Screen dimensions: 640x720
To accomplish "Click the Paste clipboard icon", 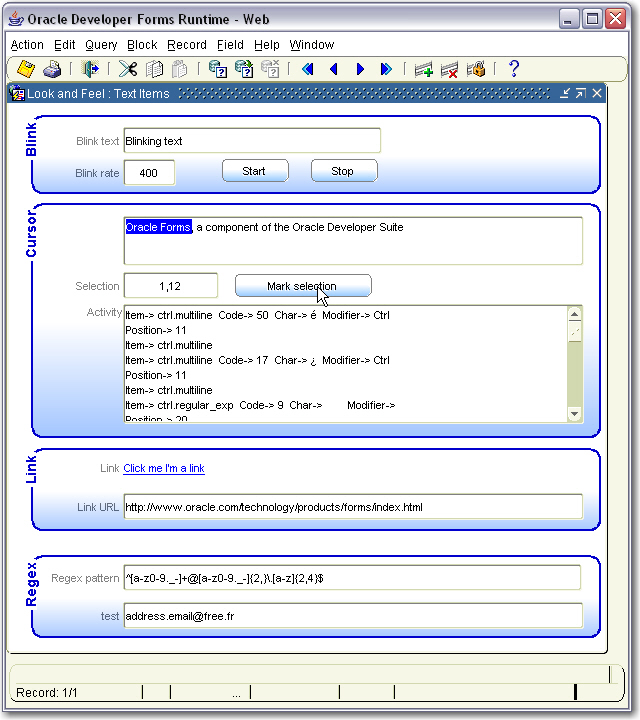I will pyautogui.click(x=180, y=69).
